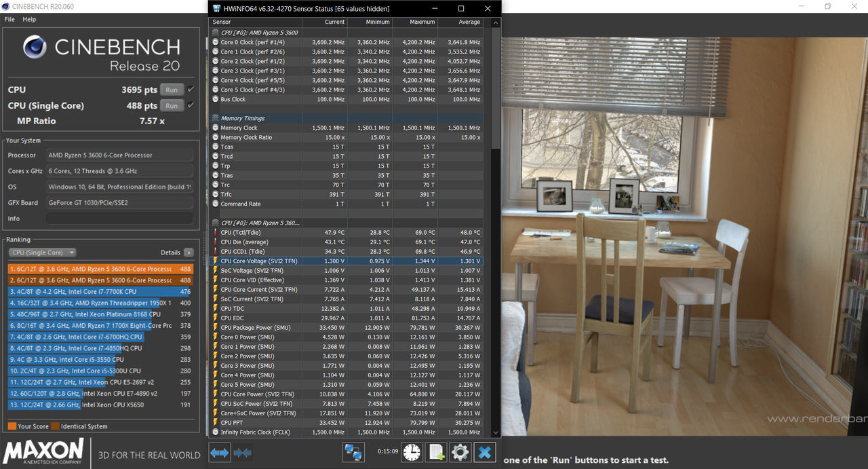The height and width of the screenshot is (469, 868).
Task: Open HWiNFO sensor settings gear icon
Action: click(460, 452)
